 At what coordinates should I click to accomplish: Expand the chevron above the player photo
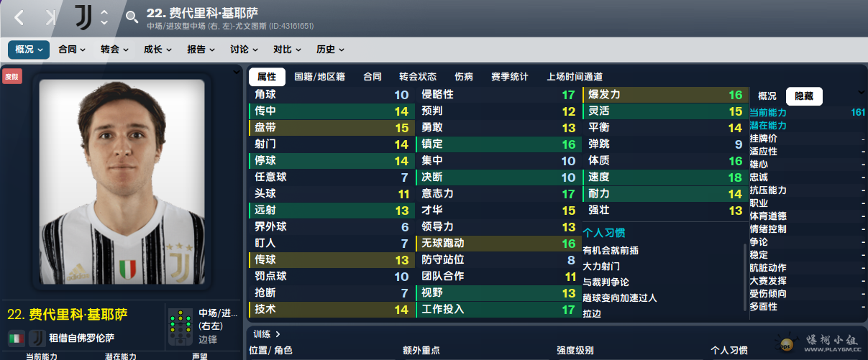click(x=237, y=72)
